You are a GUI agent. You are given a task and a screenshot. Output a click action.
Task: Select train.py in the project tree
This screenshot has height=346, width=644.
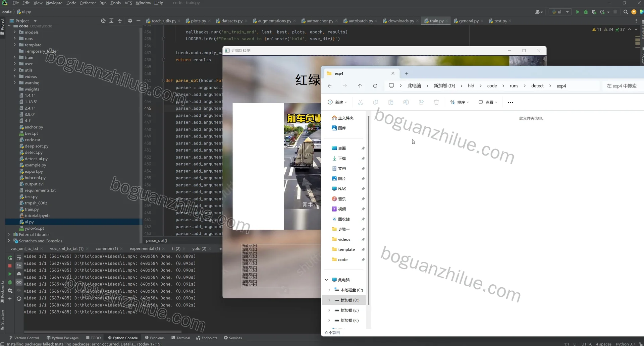pyautogui.click(x=32, y=209)
